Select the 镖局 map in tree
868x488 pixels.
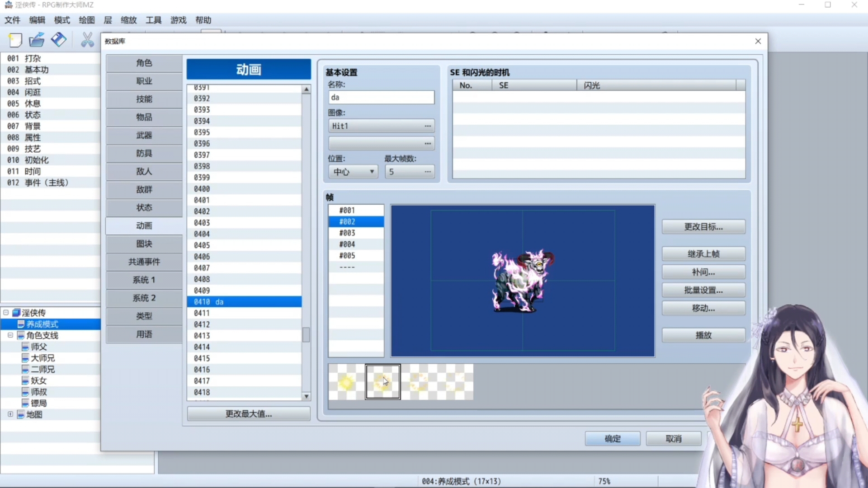pos(39,403)
